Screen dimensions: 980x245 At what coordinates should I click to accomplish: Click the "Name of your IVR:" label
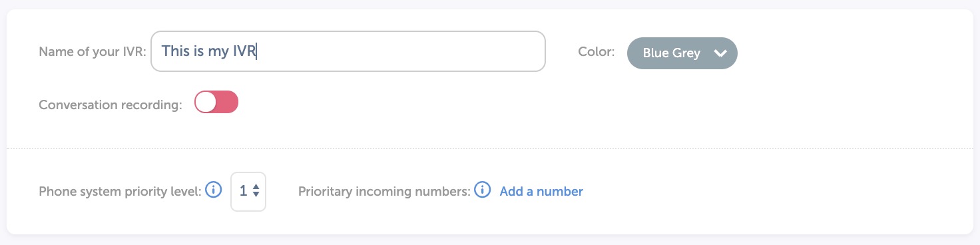click(93, 52)
